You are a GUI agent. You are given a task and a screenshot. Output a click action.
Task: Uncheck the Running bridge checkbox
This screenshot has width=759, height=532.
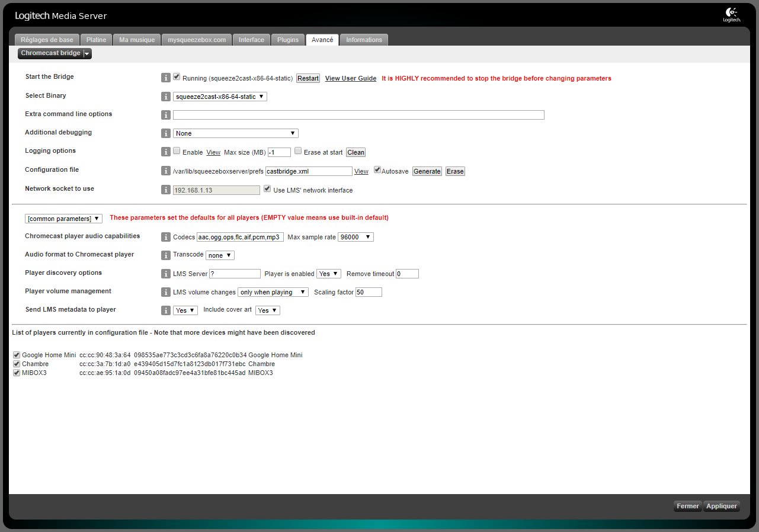pyautogui.click(x=177, y=77)
